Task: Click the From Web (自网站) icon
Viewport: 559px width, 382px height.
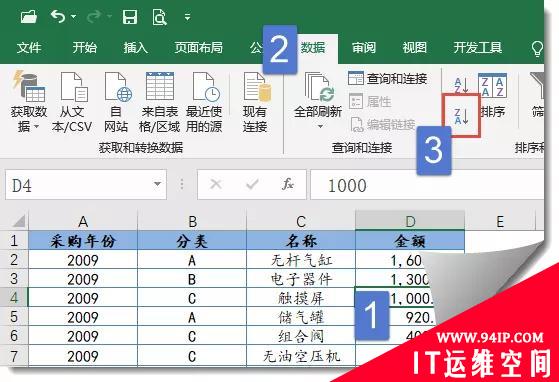Action: pos(117,87)
